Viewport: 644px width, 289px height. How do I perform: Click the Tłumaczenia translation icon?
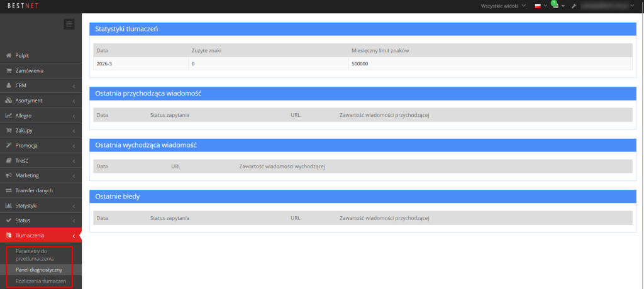[x=8, y=236]
